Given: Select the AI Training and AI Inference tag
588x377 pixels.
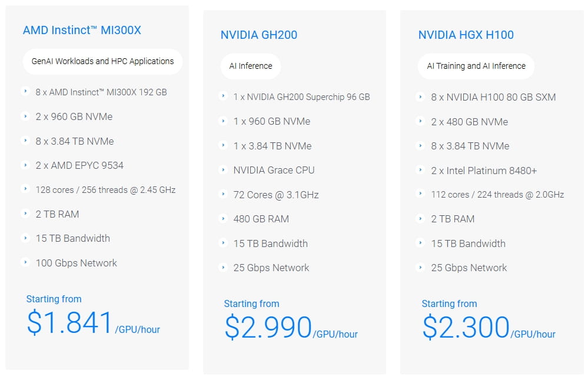Looking at the screenshot, I should point(476,66).
